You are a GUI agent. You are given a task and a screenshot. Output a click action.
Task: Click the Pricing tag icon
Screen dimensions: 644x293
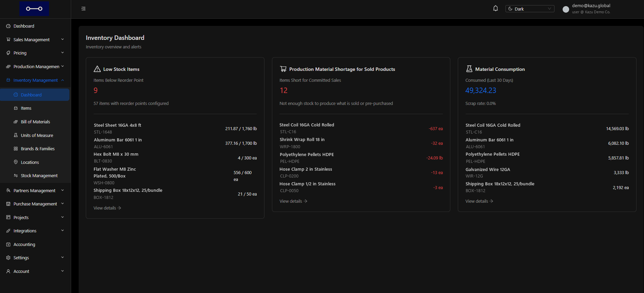[x=8, y=53]
